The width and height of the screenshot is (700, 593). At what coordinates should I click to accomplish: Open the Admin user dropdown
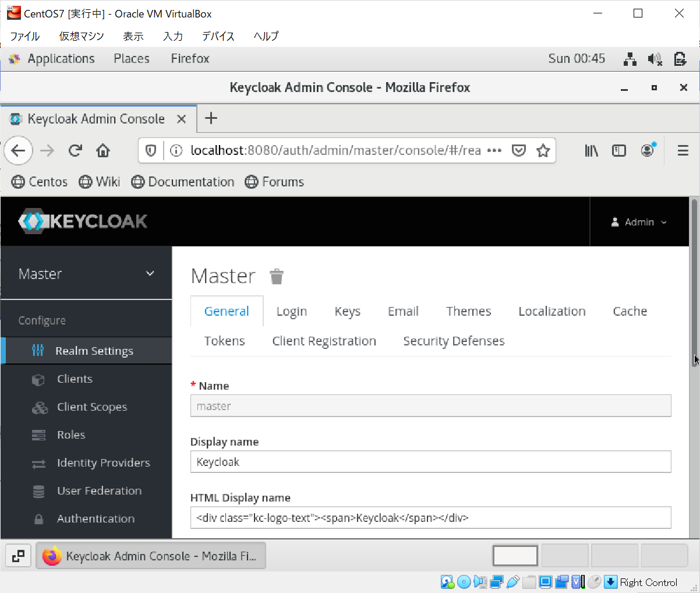click(x=639, y=222)
